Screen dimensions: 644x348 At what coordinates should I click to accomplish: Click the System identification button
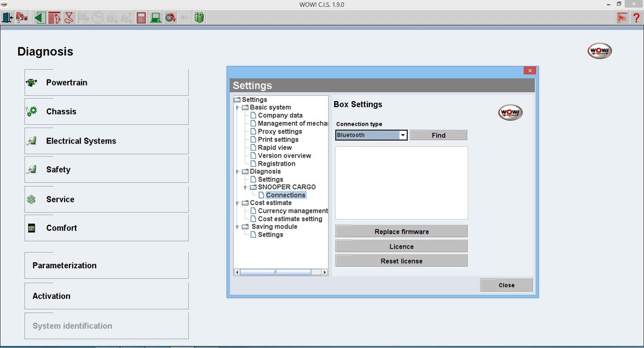click(107, 326)
